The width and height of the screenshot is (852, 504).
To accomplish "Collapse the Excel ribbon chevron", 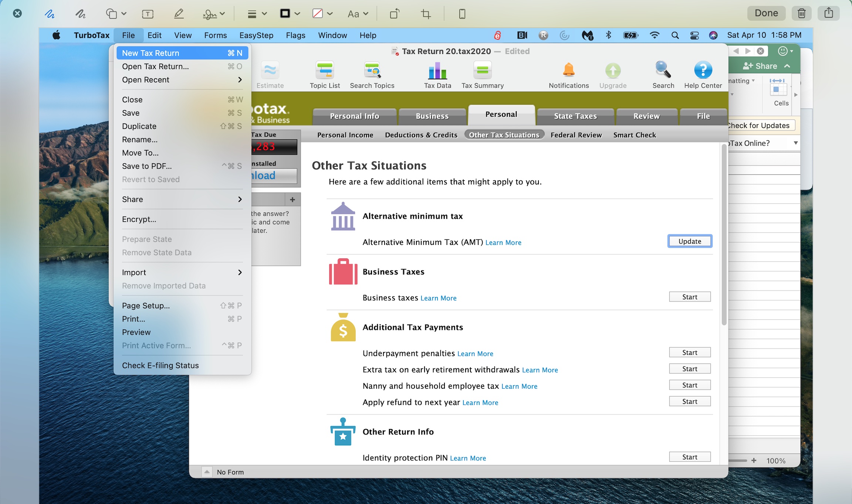I will [x=787, y=66].
